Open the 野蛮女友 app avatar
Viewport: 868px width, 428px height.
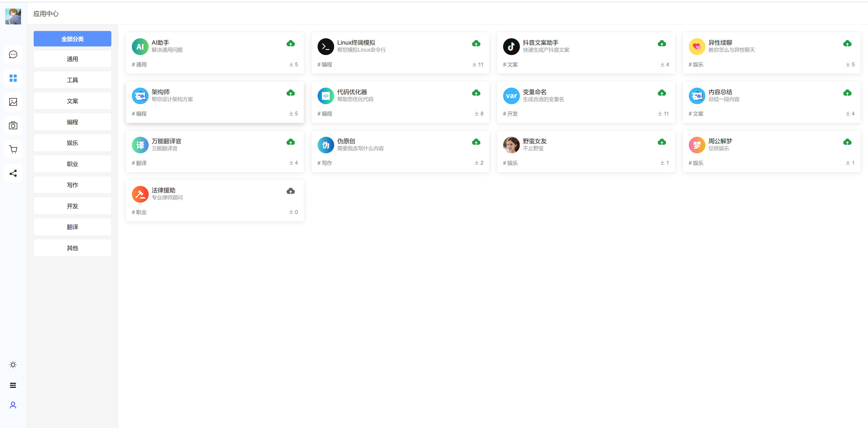[511, 145]
